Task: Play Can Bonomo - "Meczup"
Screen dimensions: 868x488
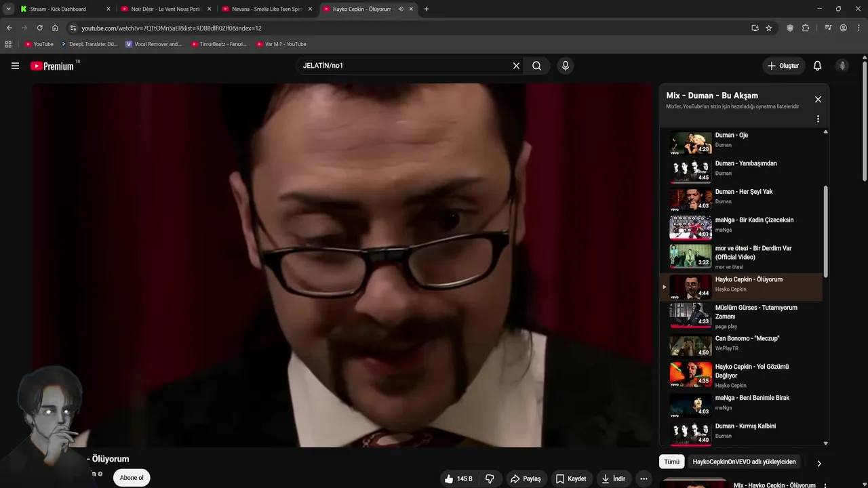Action: [x=741, y=346]
